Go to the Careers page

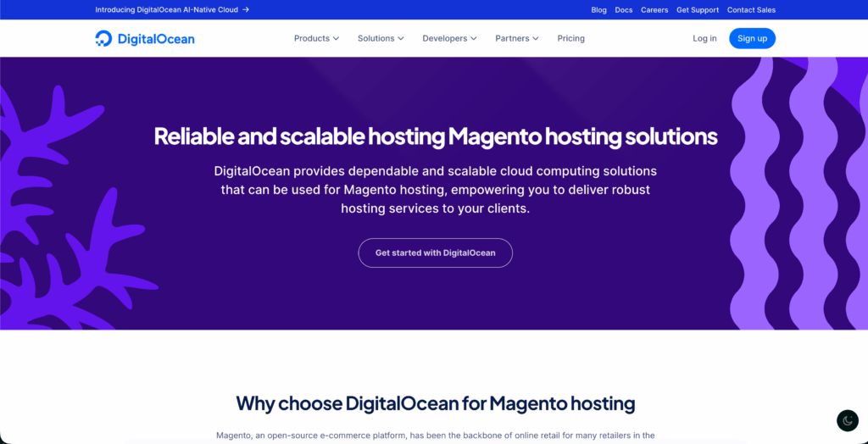tap(654, 10)
